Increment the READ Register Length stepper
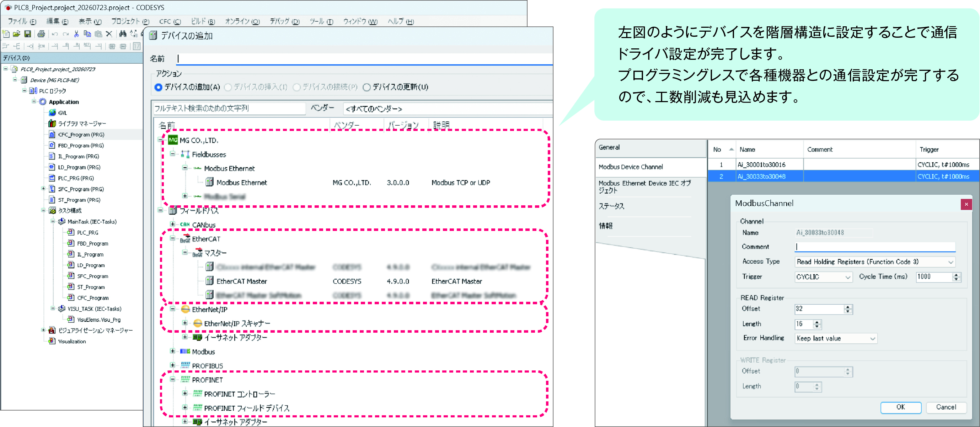The height and width of the screenshot is (427, 980). coord(816,322)
